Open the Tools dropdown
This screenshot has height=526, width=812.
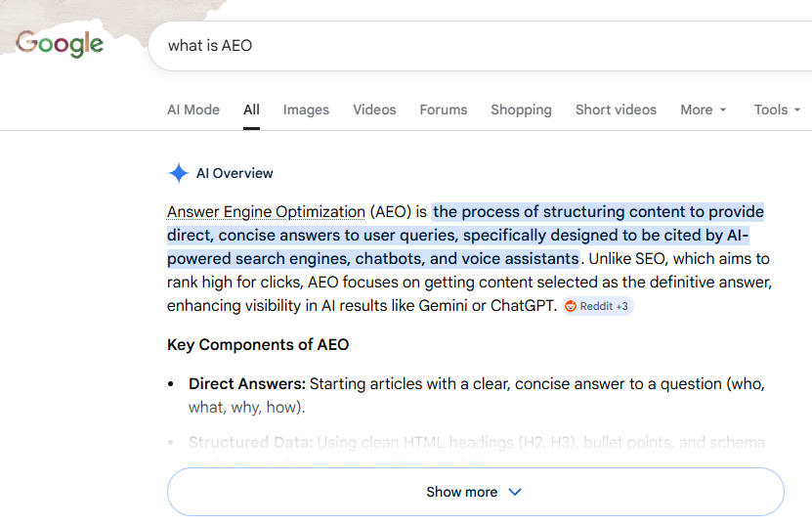777,110
